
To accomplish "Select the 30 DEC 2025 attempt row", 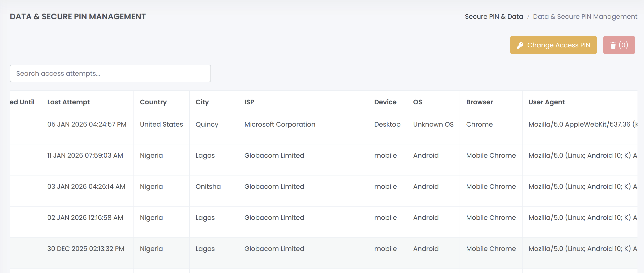I will 86,249.
